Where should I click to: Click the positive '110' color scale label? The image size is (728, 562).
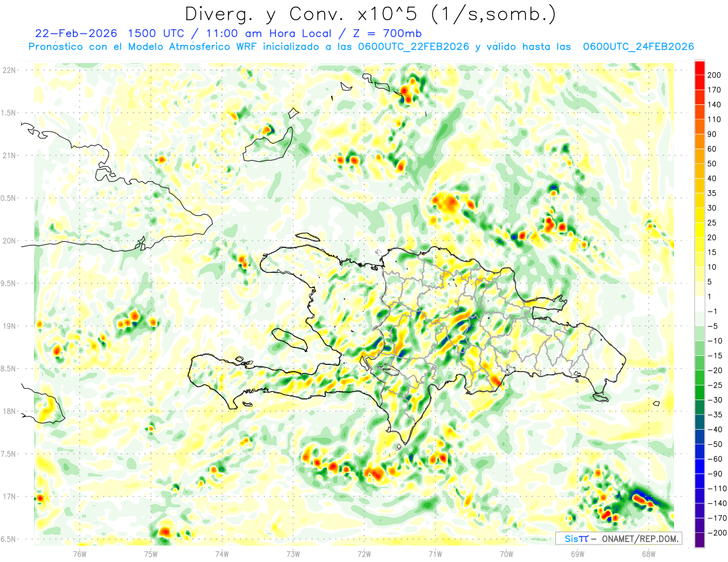[x=715, y=119]
